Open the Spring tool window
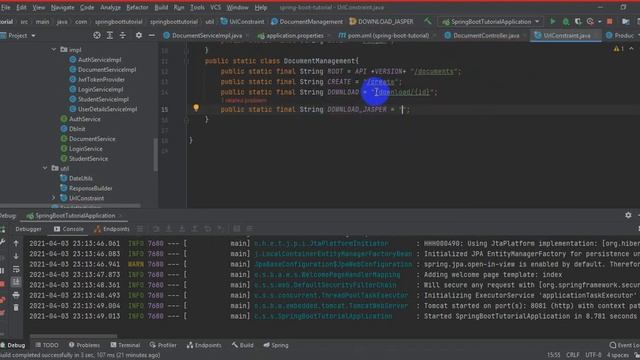 click(x=276, y=345)
